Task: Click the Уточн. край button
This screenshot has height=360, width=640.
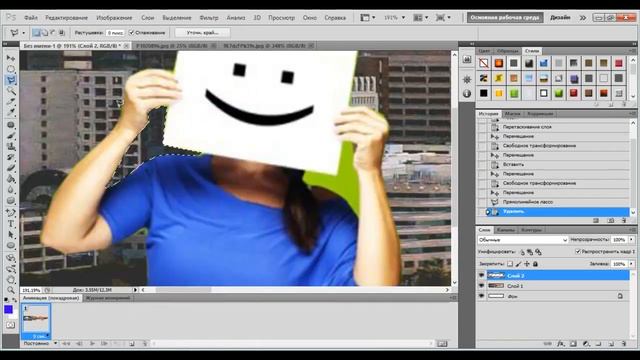Action: [x=202, y=32]
